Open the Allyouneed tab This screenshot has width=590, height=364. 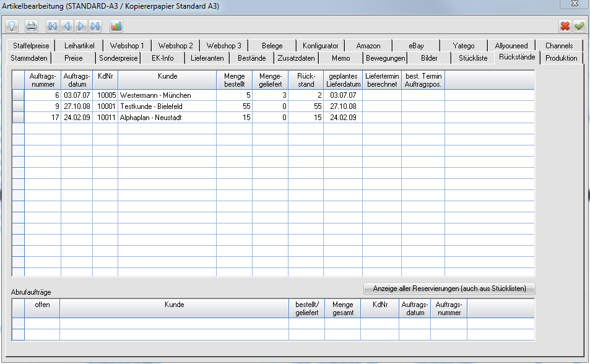click(511, 46)
